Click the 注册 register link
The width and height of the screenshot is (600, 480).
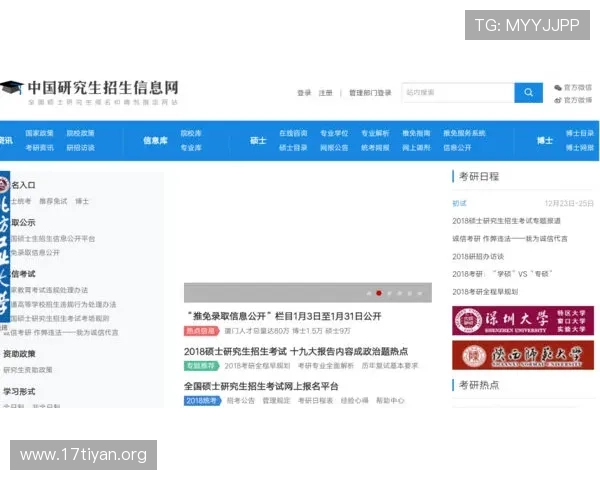[x=326, y=93]
